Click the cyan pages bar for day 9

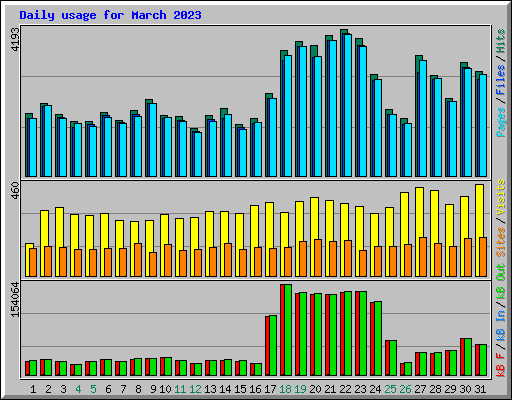click(x=153, y=140)
